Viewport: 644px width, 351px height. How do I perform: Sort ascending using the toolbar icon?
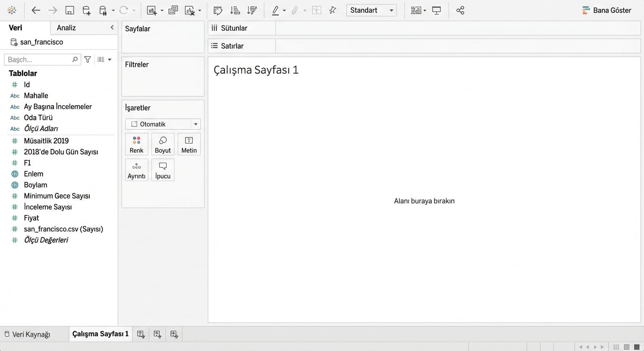click(x=235, y=10)
